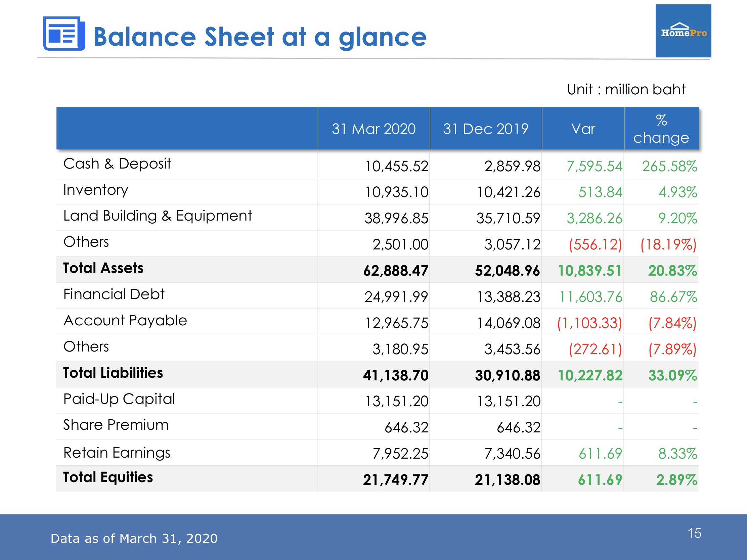Click the HomePro logo
The height and width of the screenshot is (560, 747).
click(683, 31)
